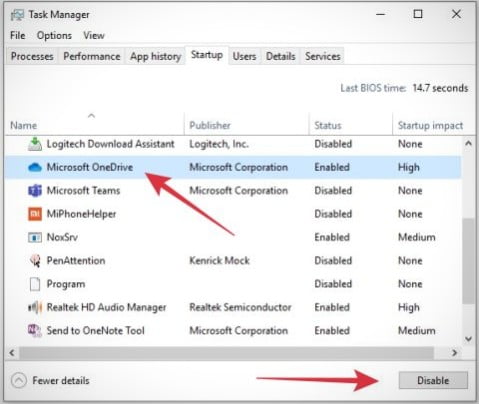This screenshot has height=404, width=479.
Task: Select the NoxSrv name text
Action: tap(62, 237)
